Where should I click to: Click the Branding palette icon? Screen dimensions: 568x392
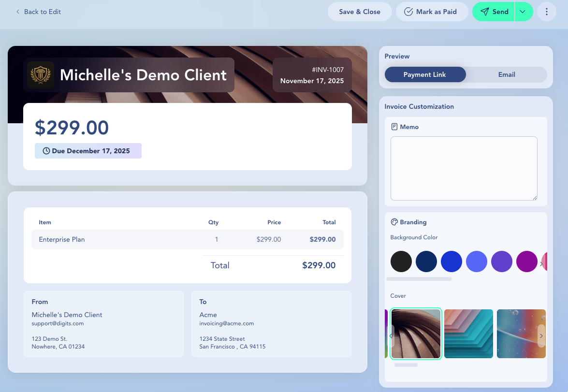pos(394,222)
